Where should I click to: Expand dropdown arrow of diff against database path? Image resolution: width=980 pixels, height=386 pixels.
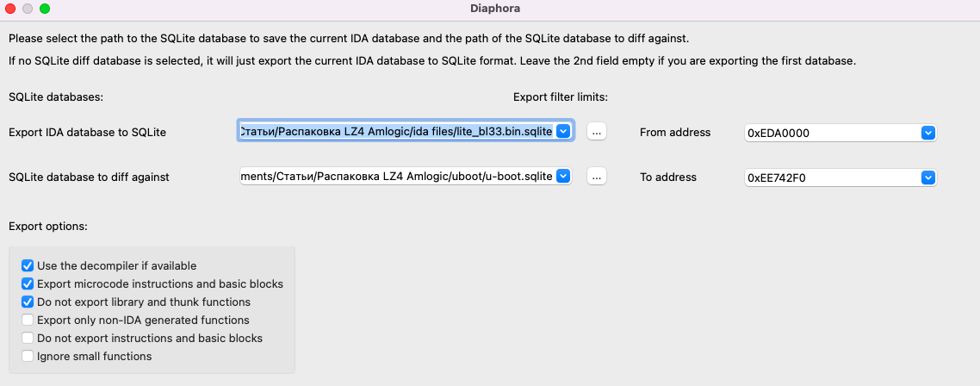562,177
